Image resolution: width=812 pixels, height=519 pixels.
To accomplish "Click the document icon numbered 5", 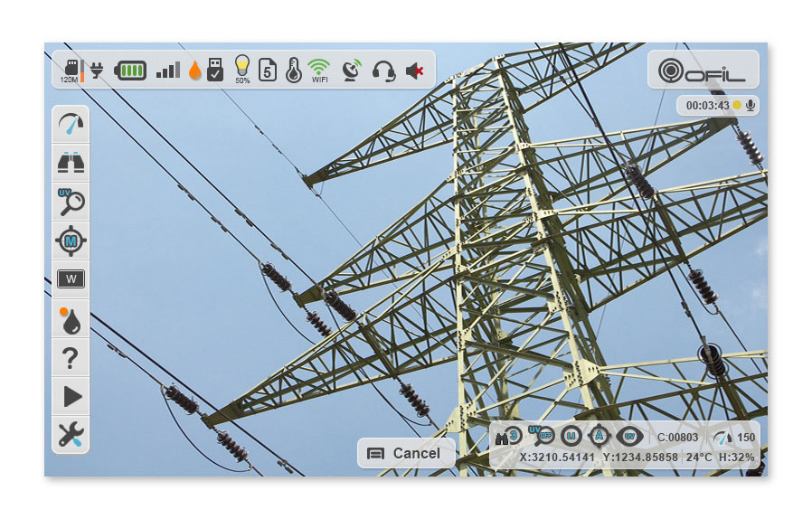I will point(268,70).
